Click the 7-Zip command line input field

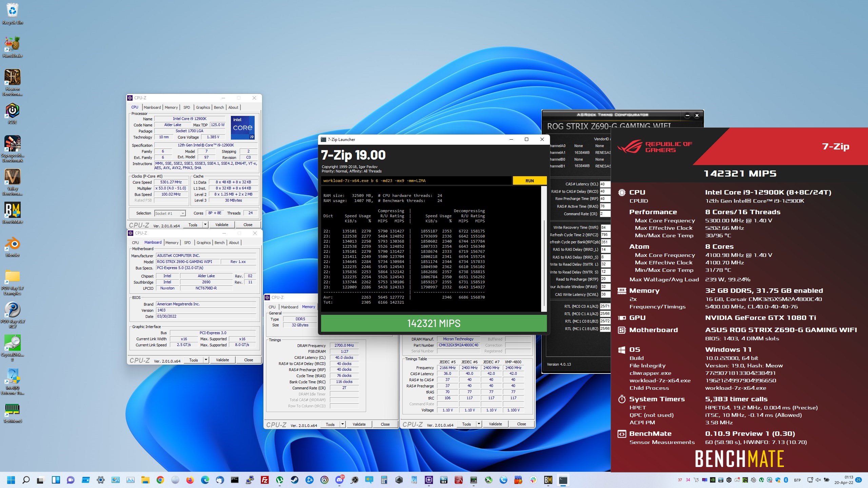416,181
